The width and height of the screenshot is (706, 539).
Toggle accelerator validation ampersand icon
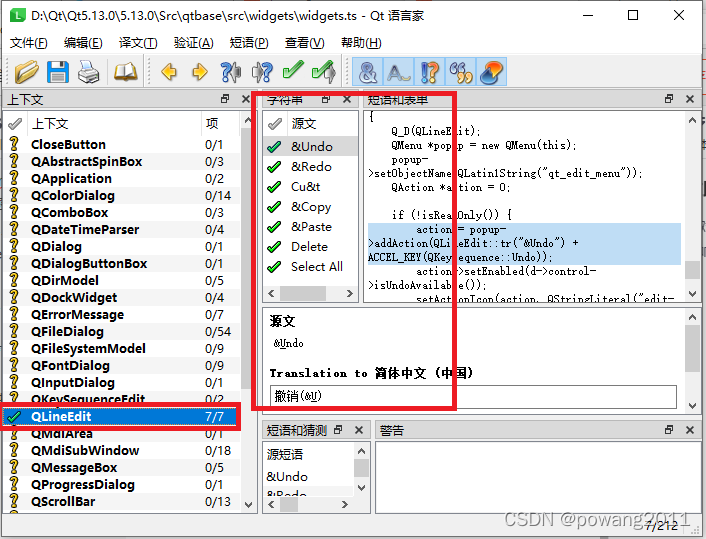367,72
